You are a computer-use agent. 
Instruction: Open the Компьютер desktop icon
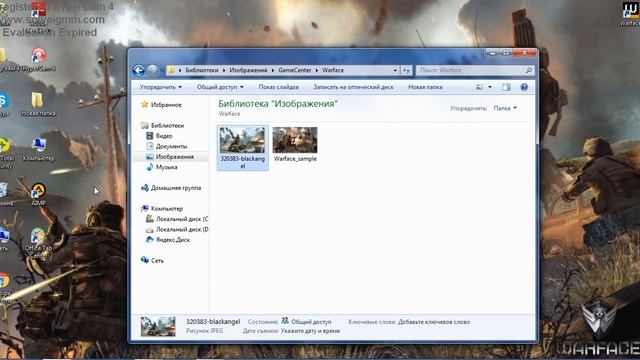[x=39, y=150]
